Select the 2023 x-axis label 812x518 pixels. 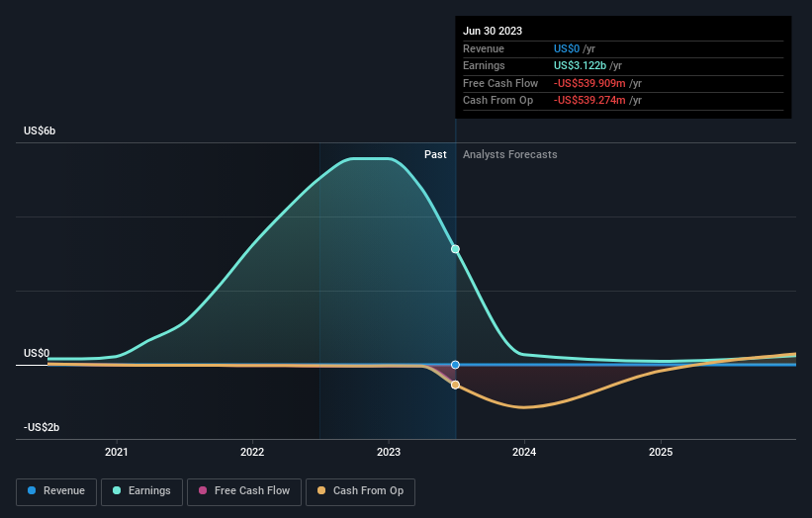pos(389,452)
